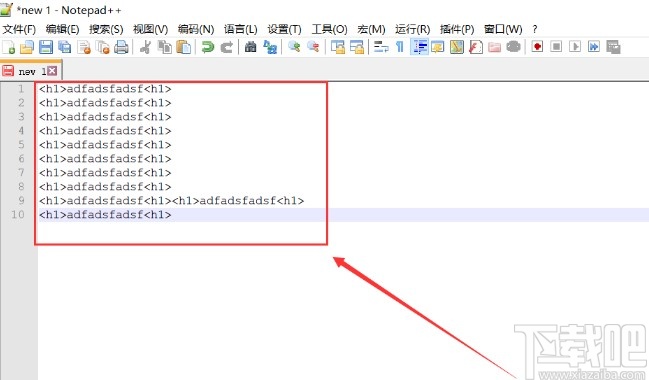Click the Synchronize horizontal scrolling icon
649x380 pixels.
coord(356,47)
